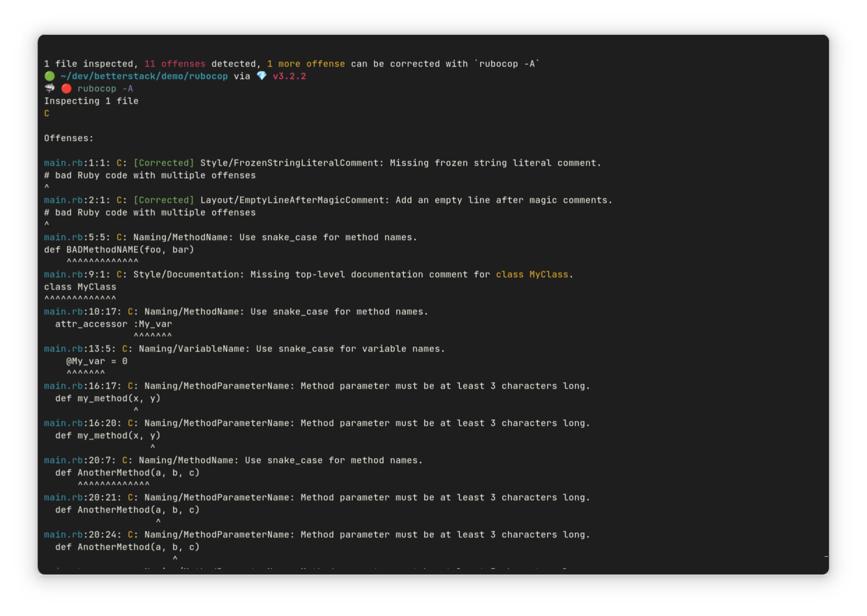Image resolution: width=867 pixels, height=616 pixels.
Task: Click main.rb on the 10:17 offense line
Action: (x=63, y=312)
